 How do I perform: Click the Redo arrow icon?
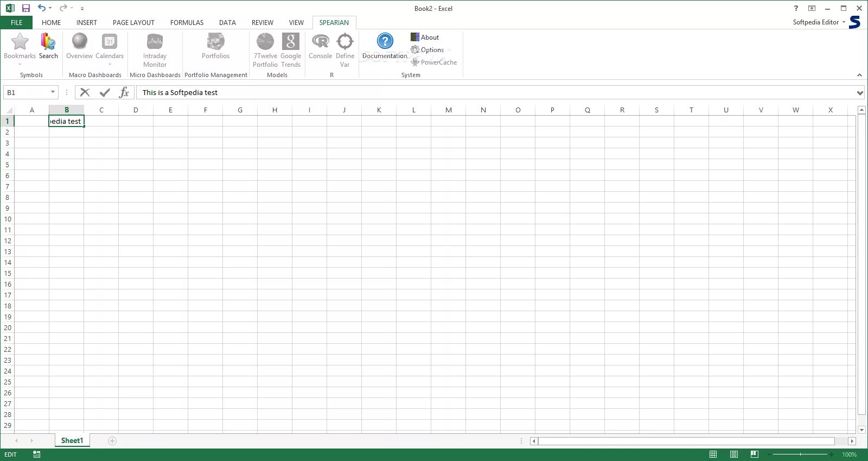tap(63, 8)
